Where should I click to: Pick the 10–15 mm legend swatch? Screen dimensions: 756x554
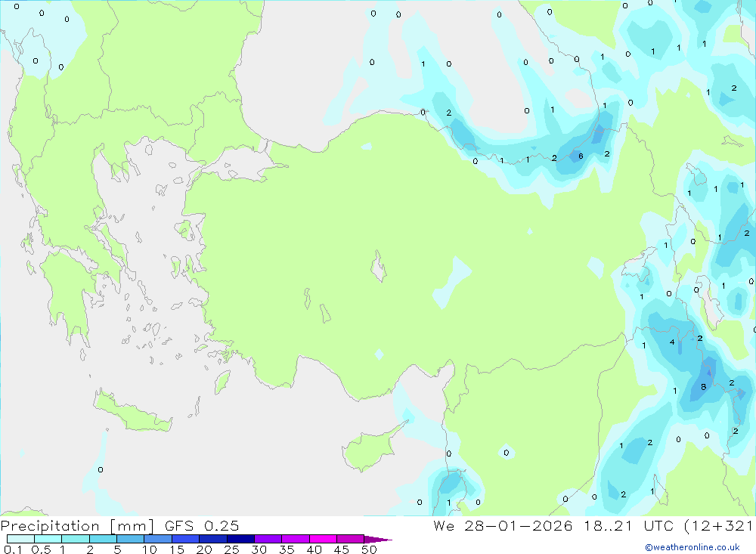(158, 539)
